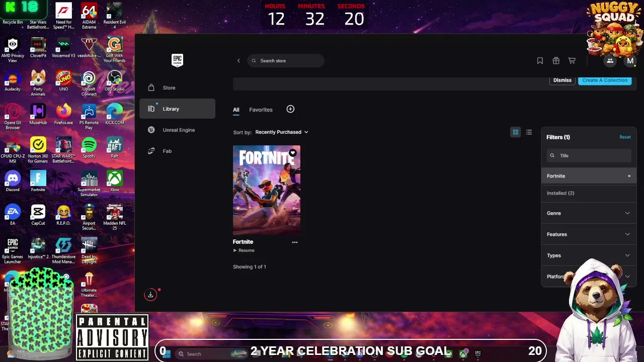Click the Fortnite game title link
Image resolution: width=644 pixels, height=362 pixels.
[243, 242]
